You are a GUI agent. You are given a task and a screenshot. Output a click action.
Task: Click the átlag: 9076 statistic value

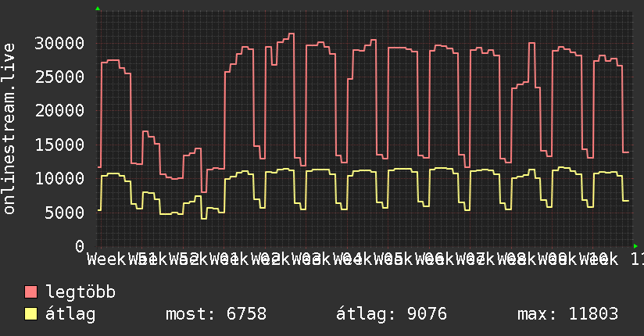392,314
